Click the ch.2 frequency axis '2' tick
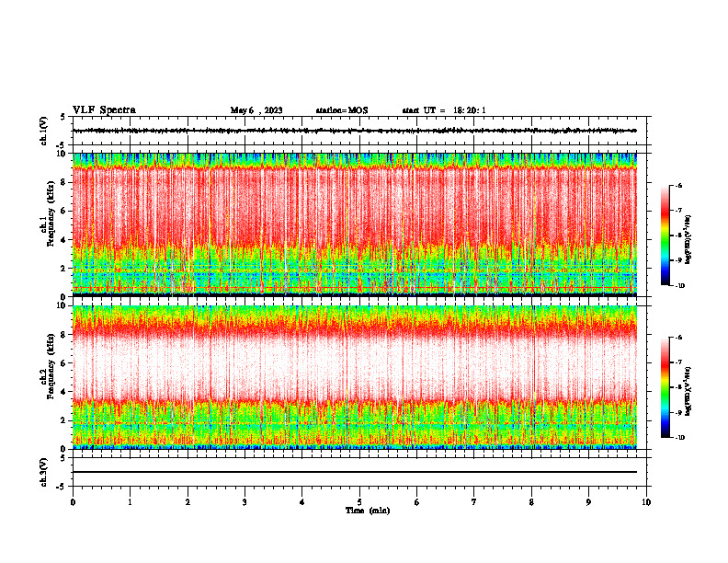Viewport: 728px width, 563px height. 63,420
